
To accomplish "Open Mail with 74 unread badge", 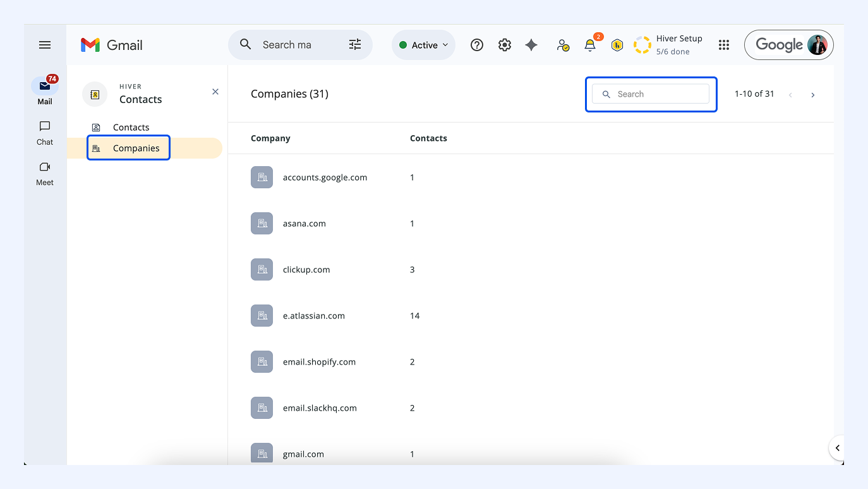I will 45,90.
